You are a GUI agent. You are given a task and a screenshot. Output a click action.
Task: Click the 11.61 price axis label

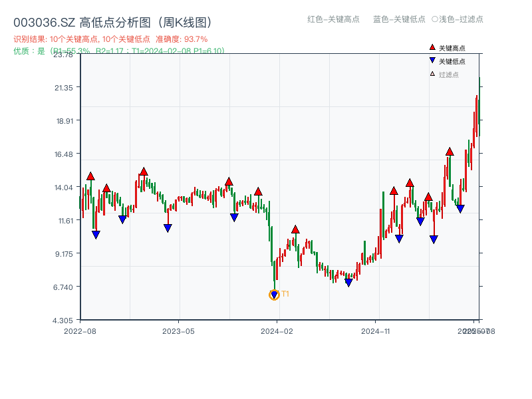pos(65,221)
